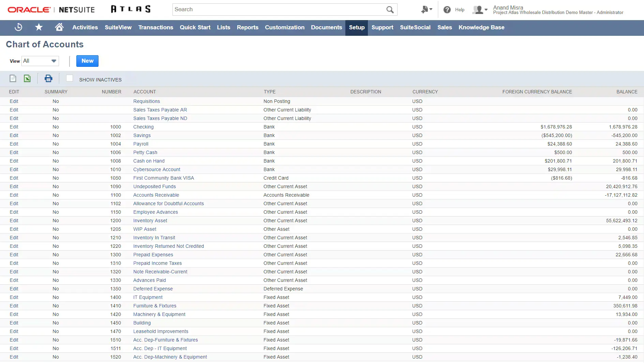Screen dimensions: 644x363
Task: Go to the Home dashboard icon
Action: pos(59,27)
